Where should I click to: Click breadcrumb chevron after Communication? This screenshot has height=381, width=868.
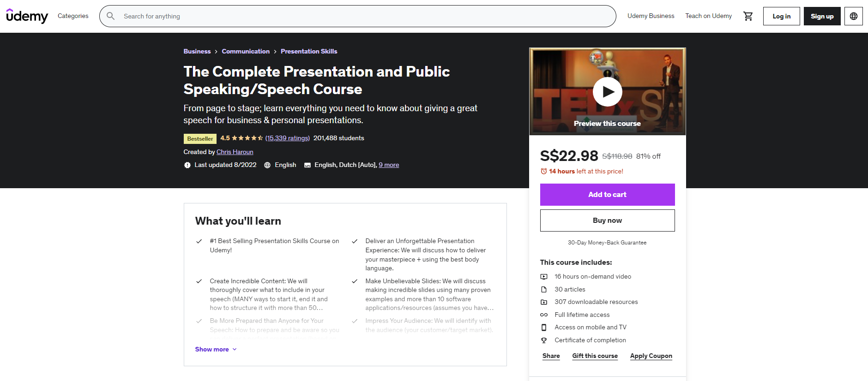[275, 52]
